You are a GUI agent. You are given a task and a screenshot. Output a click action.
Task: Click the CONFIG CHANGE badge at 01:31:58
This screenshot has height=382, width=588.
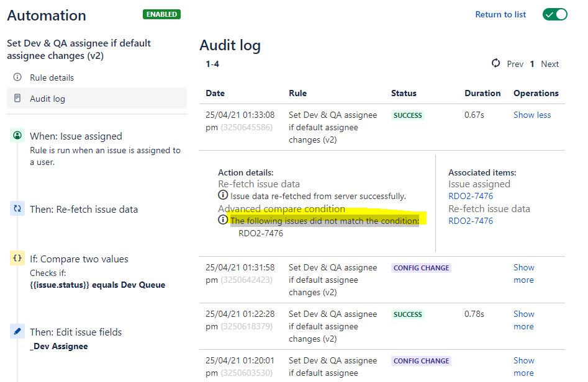coord(421,268)
